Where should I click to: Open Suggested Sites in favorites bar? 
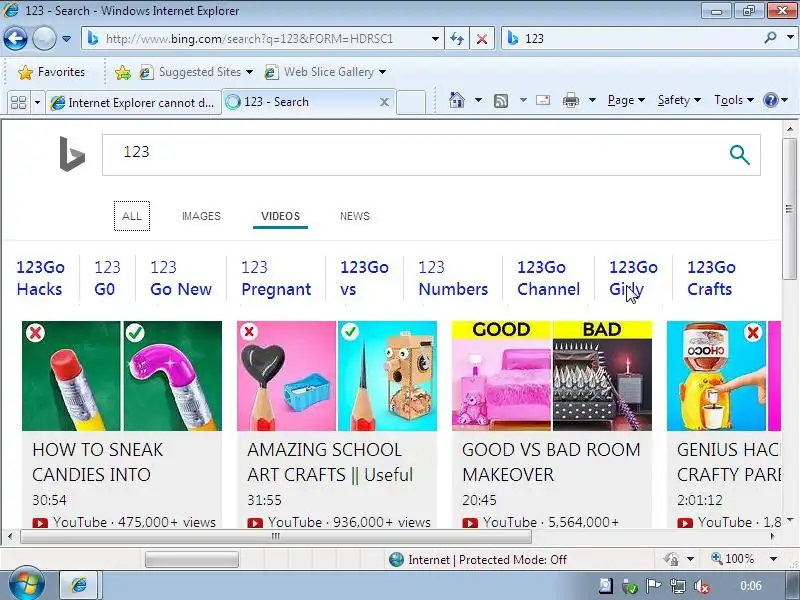click(x=196, y=72)
